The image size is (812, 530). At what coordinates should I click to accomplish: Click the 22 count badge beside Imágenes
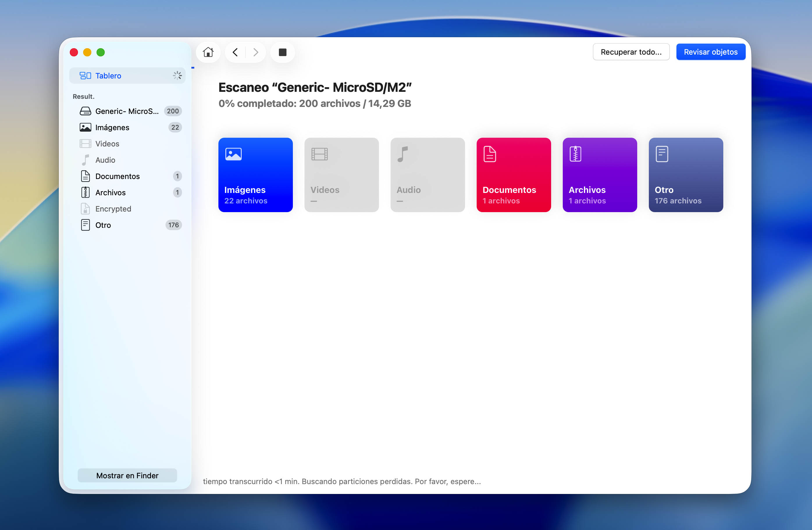[175, 128]
